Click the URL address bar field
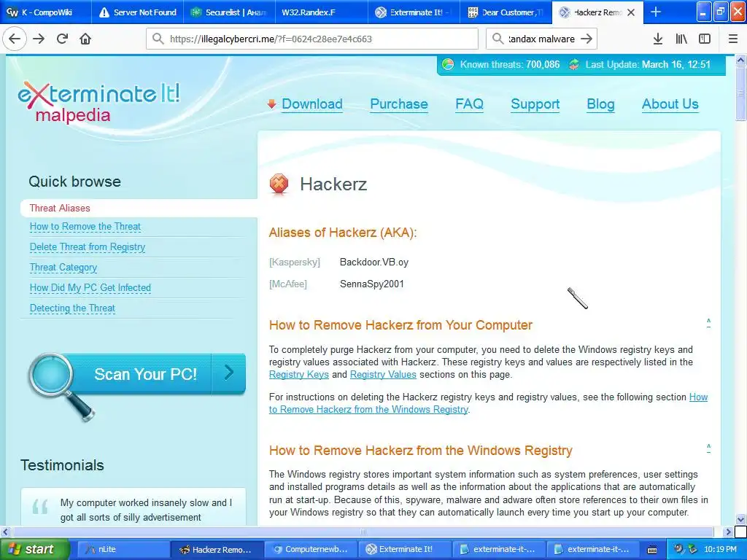 click(312, 39)
